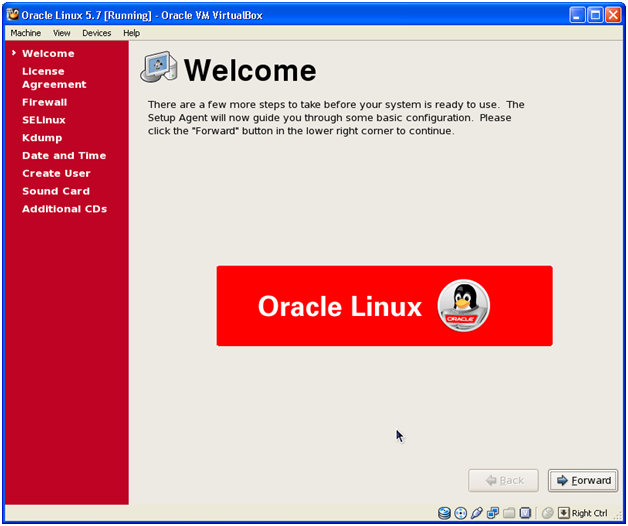Select Sound Card step

(56, 191)
